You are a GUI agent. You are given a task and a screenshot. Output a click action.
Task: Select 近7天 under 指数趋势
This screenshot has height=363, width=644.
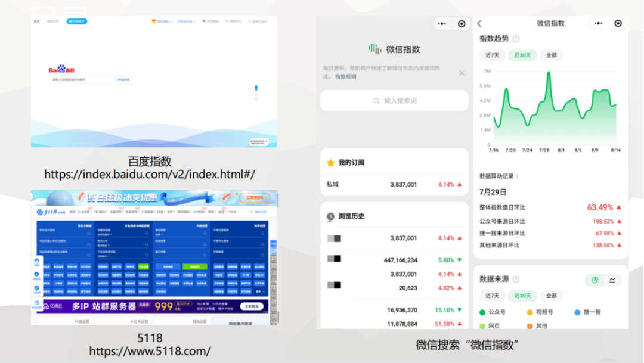coord(492,55)
